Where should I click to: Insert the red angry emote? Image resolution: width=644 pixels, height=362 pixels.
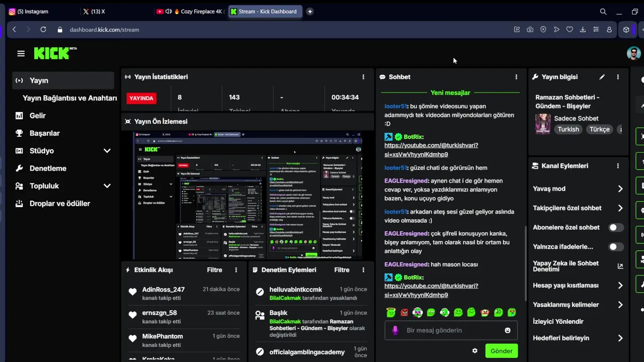tap(405, 312)
